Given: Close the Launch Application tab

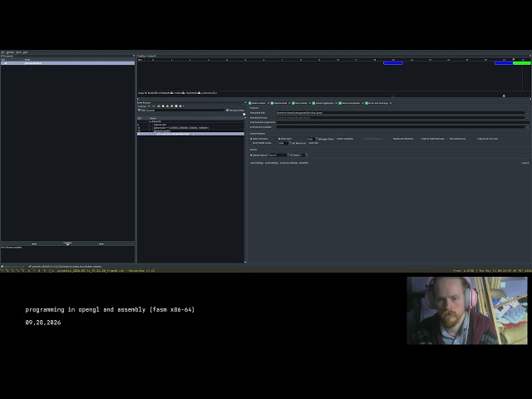Looking at the screenshot, I should [x=336, y=103].
